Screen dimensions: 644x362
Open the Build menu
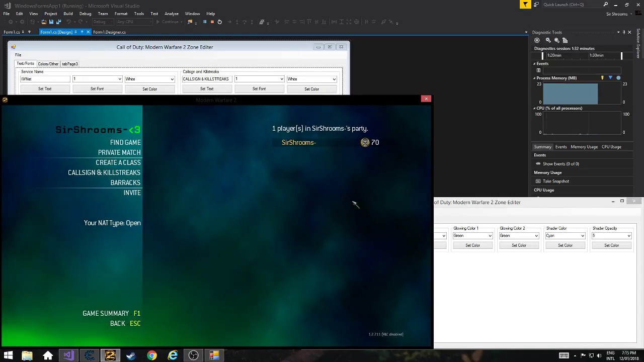click(68, 14)
